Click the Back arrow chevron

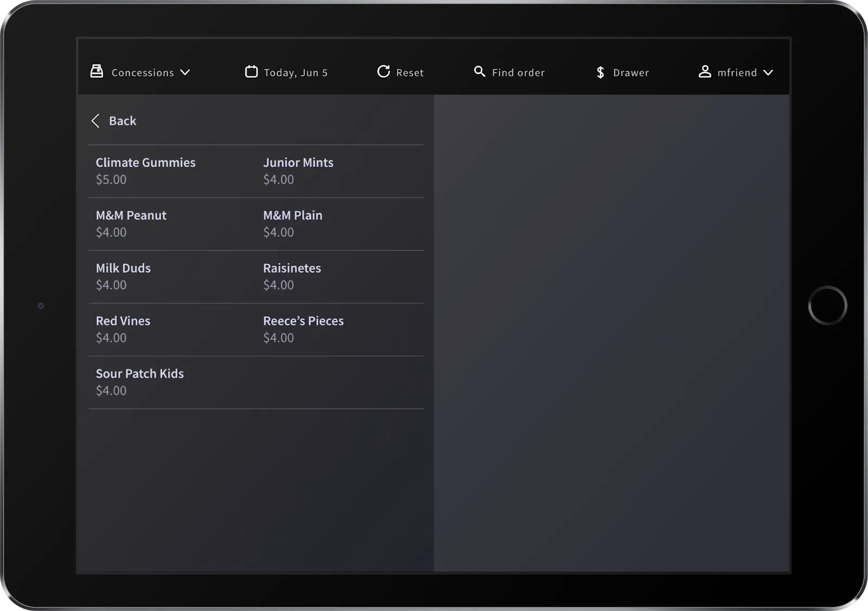pos(95,121)
